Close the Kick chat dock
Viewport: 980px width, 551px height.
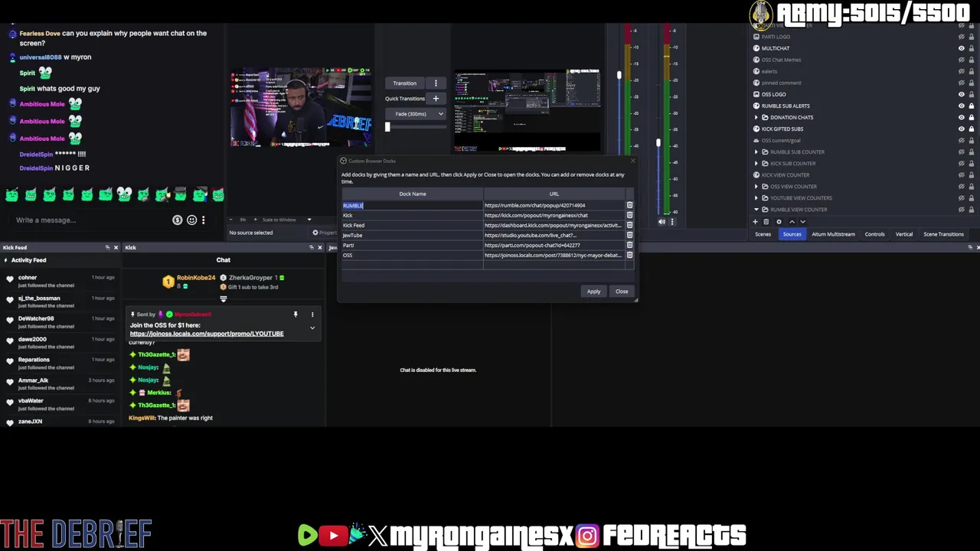pyautogui.click(x=319, y=247)
